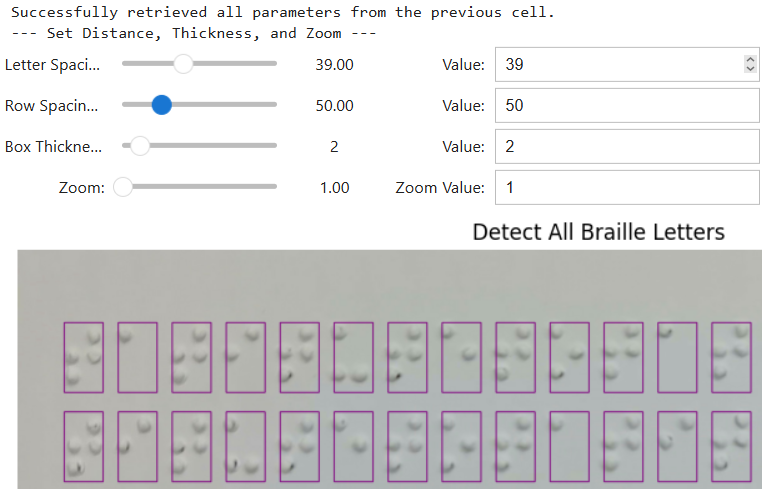Click the 1.00 Zoom readout
This screenshot has height=489, width=762.
pyautogui.click(x=334, y=187)
